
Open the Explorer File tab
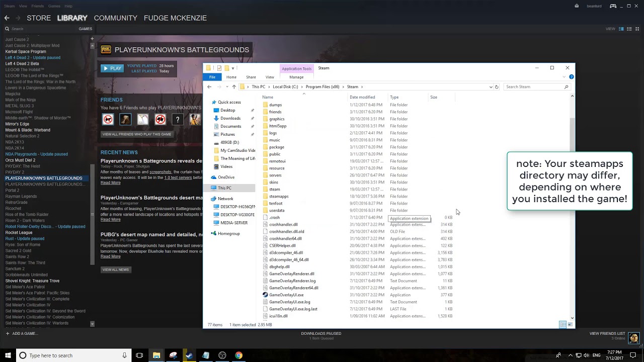[x=212, y=77]
